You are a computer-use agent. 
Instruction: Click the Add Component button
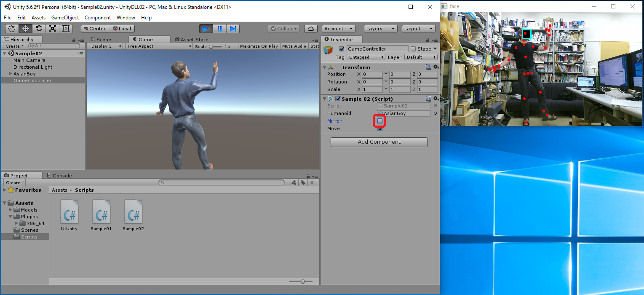pyautogui.click(x=379, y=142)
